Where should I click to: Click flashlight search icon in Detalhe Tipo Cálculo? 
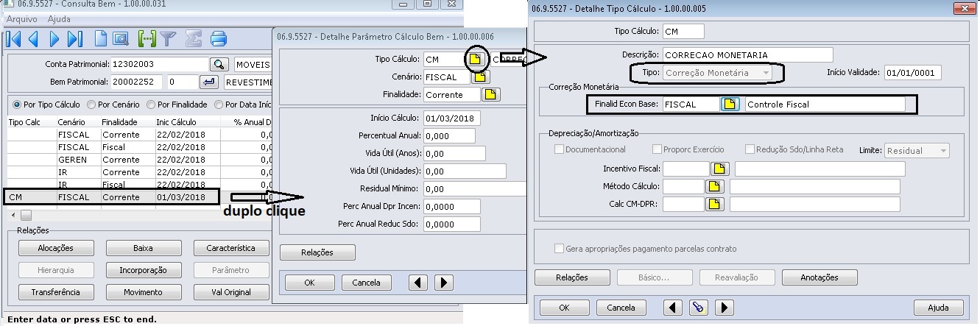click(x=699, y=308)
